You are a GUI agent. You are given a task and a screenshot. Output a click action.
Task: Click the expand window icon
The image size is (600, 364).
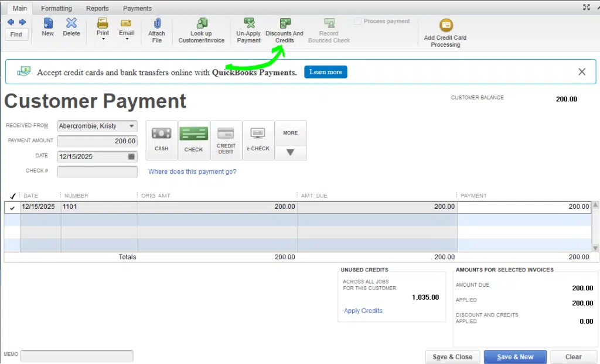tap(586, 7)
